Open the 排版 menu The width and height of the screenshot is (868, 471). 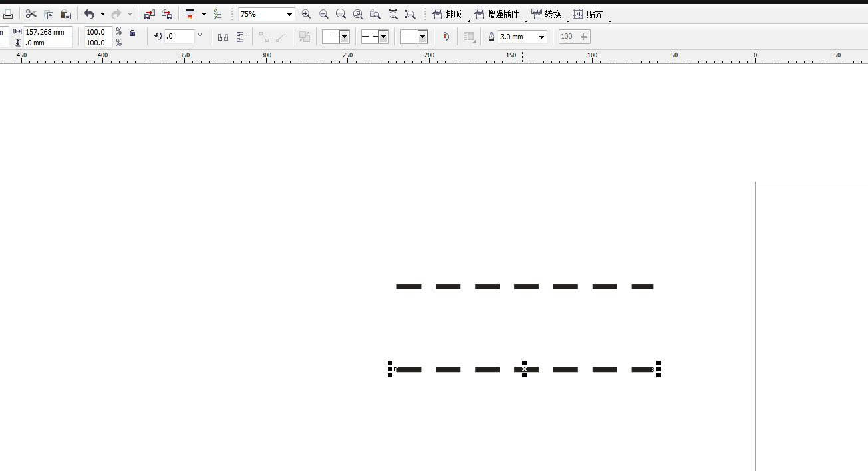tap(447, 14)
